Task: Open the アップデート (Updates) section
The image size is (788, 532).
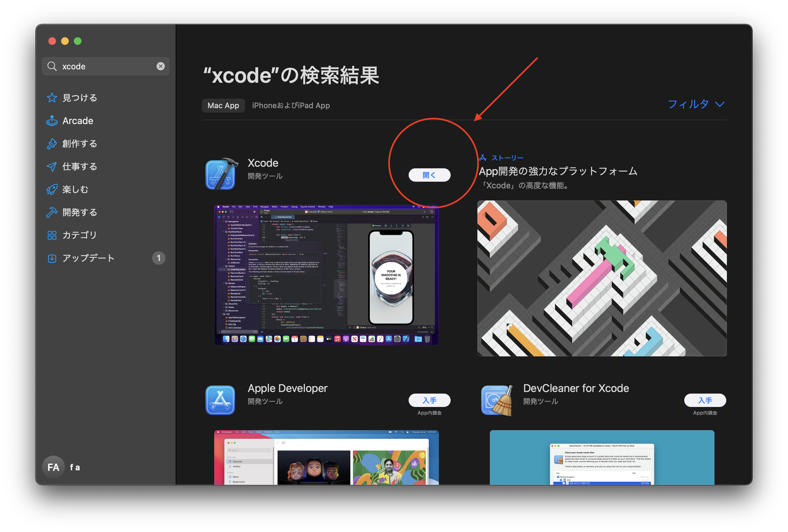Action: click(105, 258)
